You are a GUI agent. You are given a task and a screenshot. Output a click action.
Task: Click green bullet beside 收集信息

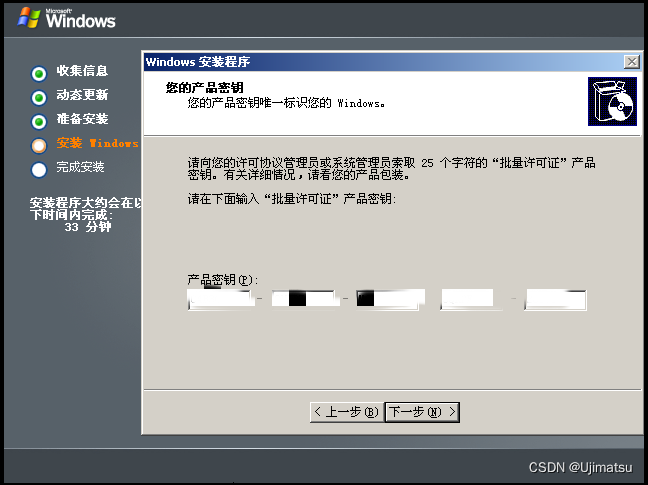point(39,74)
